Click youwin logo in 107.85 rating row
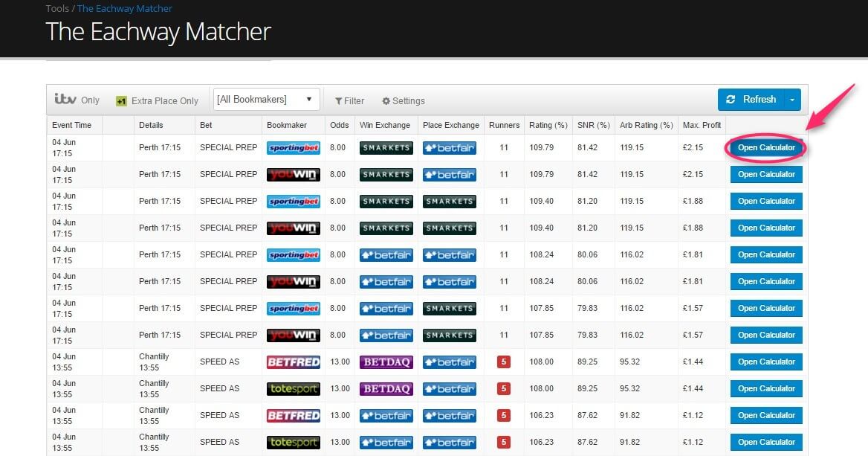868x456 pixels. [x=294, y=335]
